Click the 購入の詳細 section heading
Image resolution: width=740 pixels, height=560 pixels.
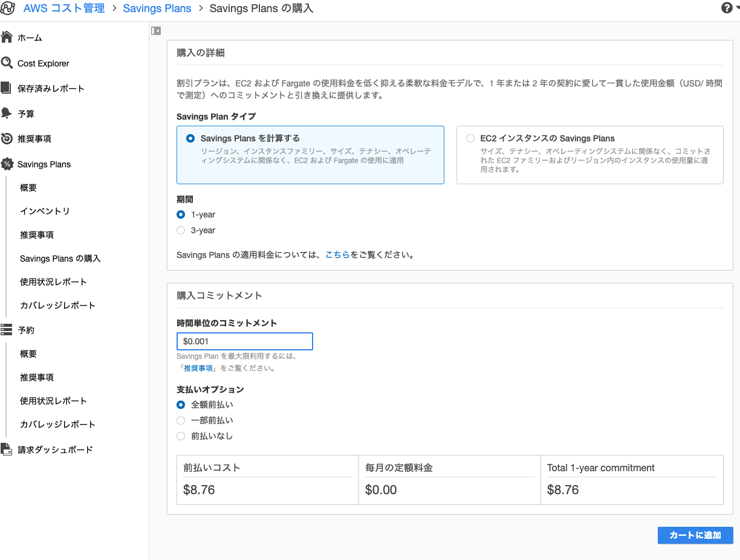click(x=201, y=53)
